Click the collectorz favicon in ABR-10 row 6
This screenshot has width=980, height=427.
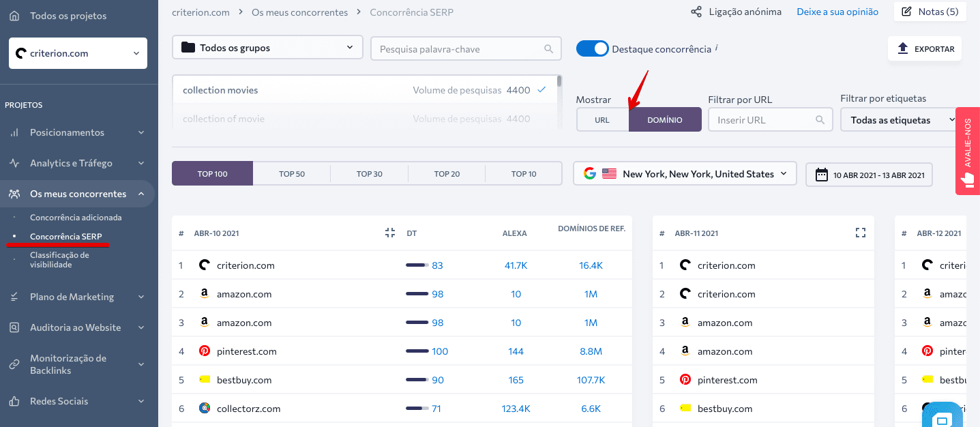[204, 408]
